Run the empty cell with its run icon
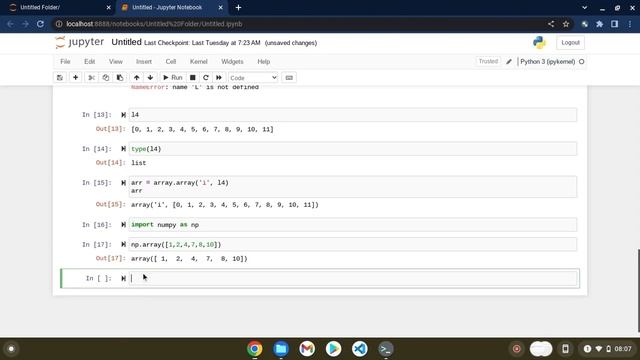Image resolution: width=640 pixels, height=360 pixels. (123, 278)
